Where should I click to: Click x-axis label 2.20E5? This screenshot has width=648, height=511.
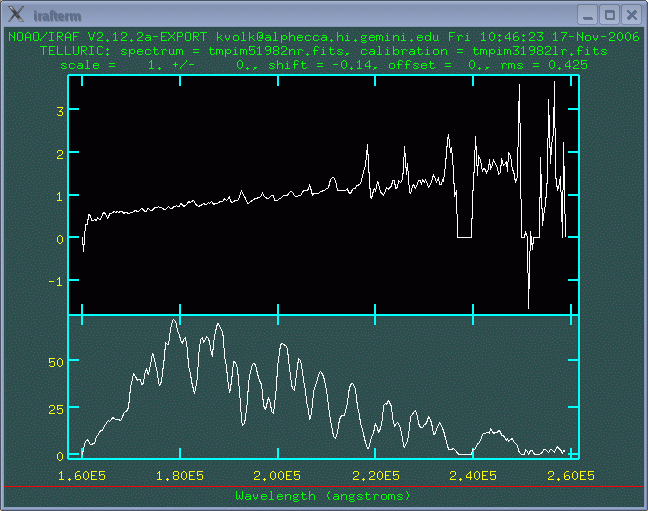(376, 476)
